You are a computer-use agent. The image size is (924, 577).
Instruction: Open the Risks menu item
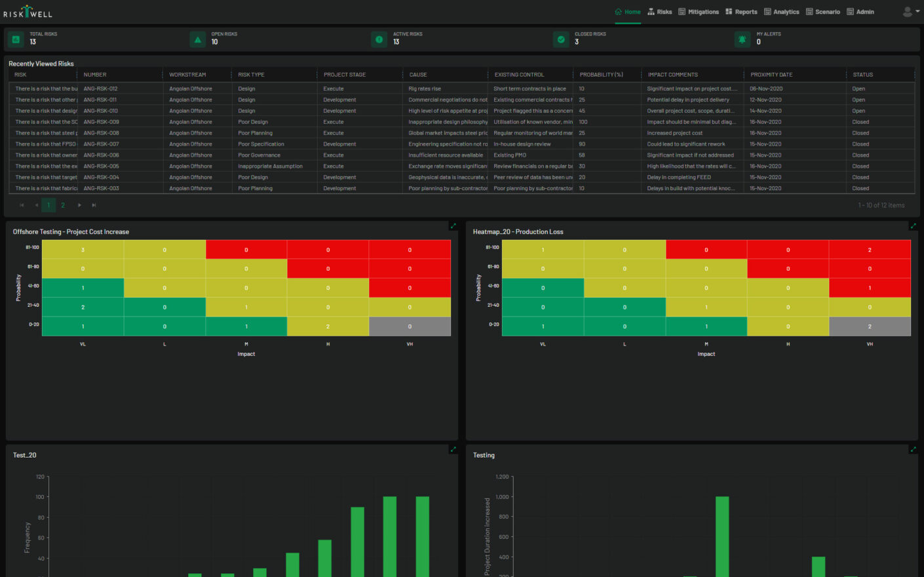click(660, 12)
